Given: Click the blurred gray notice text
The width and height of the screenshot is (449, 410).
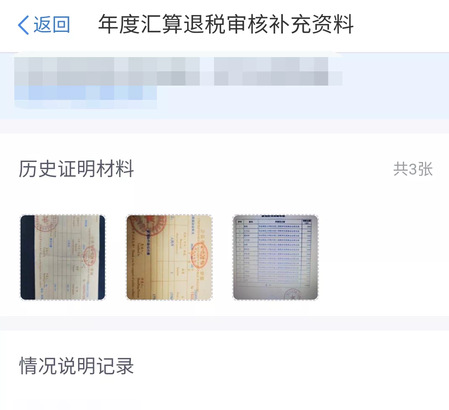Looking at the screenshot, I should (178, 71).
